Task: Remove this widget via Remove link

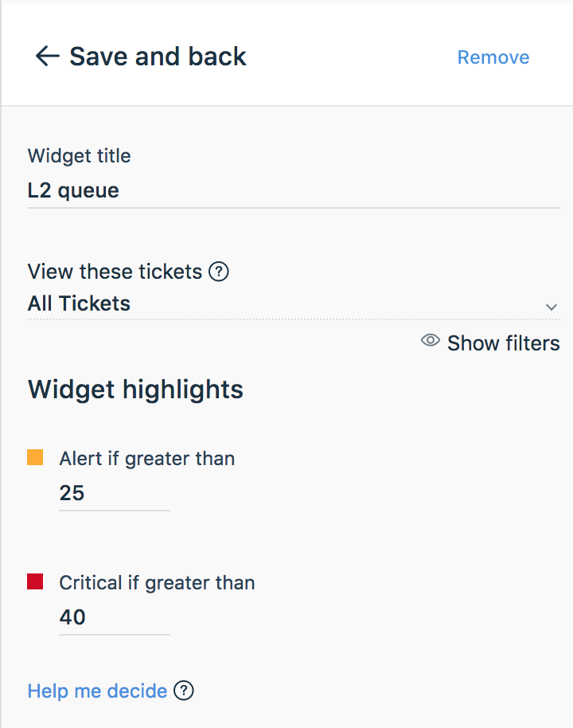Action: coord(493,57)
